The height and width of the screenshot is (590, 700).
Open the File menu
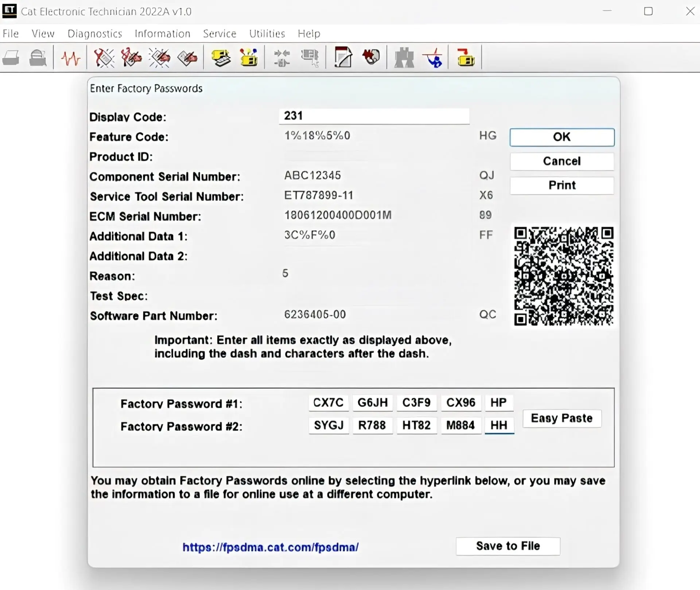tap(11, 34)
